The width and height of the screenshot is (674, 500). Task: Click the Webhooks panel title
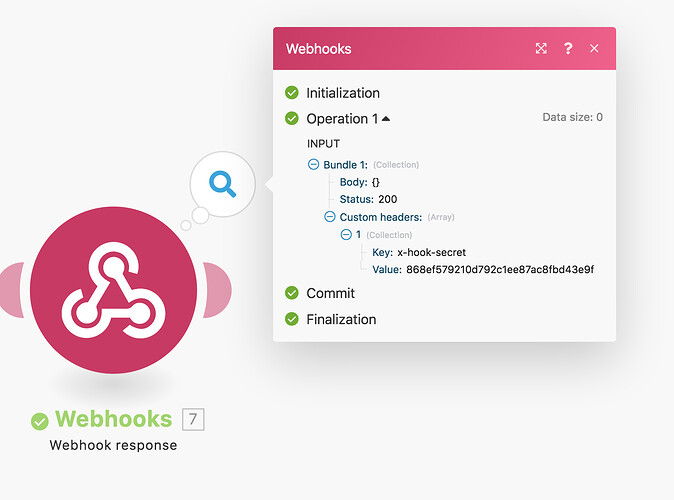pos(319,49)
